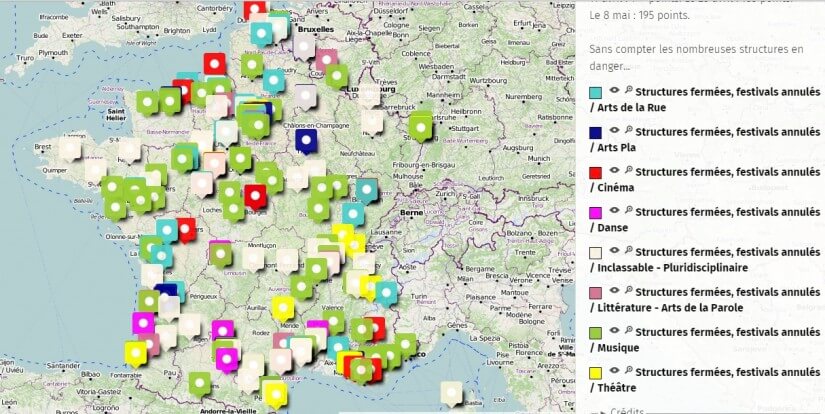Hide the Inclassable - Pluridisciplinaire layer
Viewport: 825px width, 414px height.
614,250
